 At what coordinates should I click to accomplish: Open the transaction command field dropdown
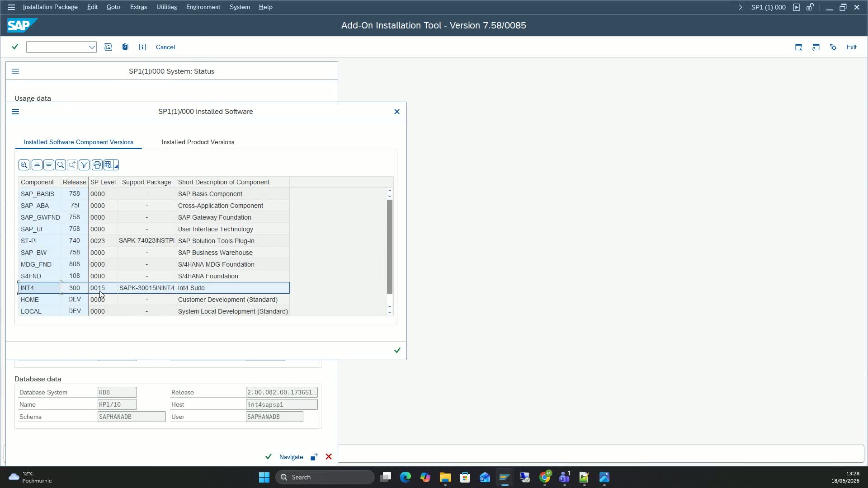92,47
